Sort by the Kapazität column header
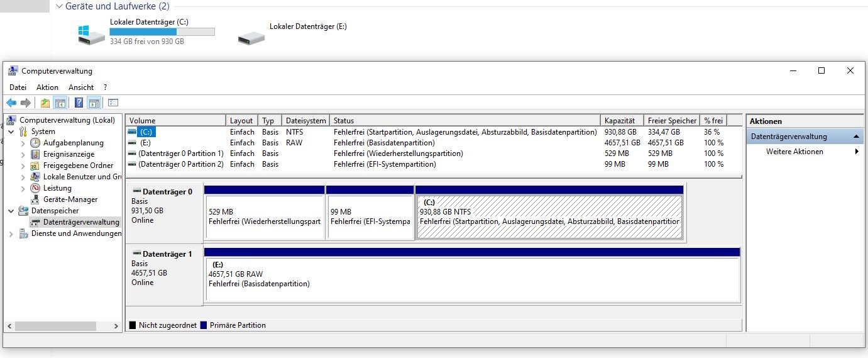 [622, 120]
